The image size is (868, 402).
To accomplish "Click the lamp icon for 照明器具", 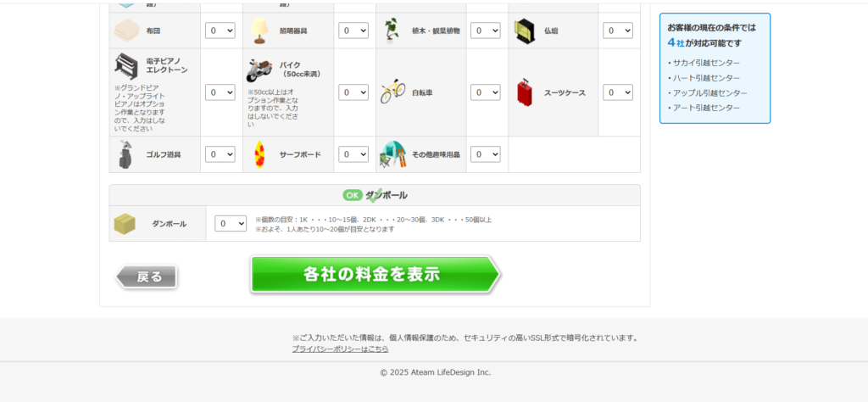I will 259,31.
